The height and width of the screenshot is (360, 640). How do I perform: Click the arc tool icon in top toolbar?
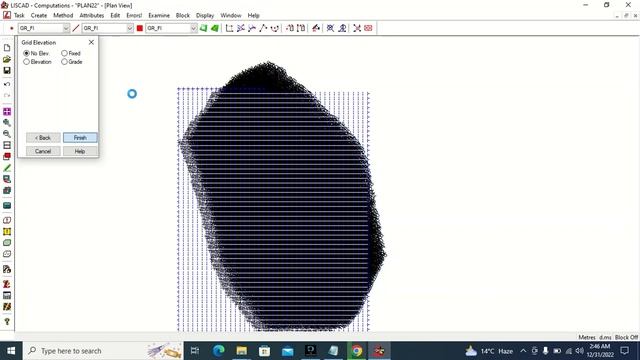[x=275, y=28]
